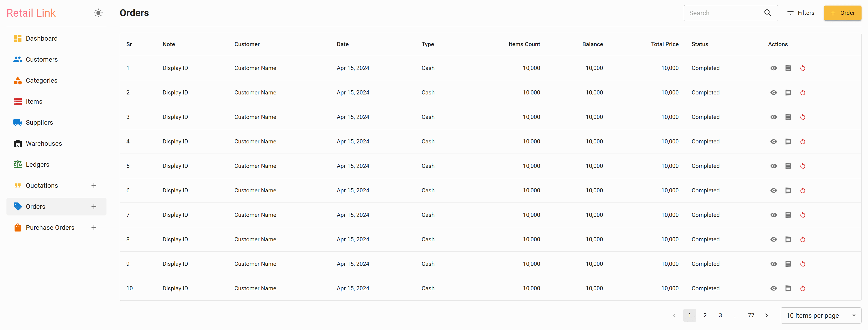Click the search magnifier icon
This screenshot has width=868, height=330.
(x=767, y=13)
